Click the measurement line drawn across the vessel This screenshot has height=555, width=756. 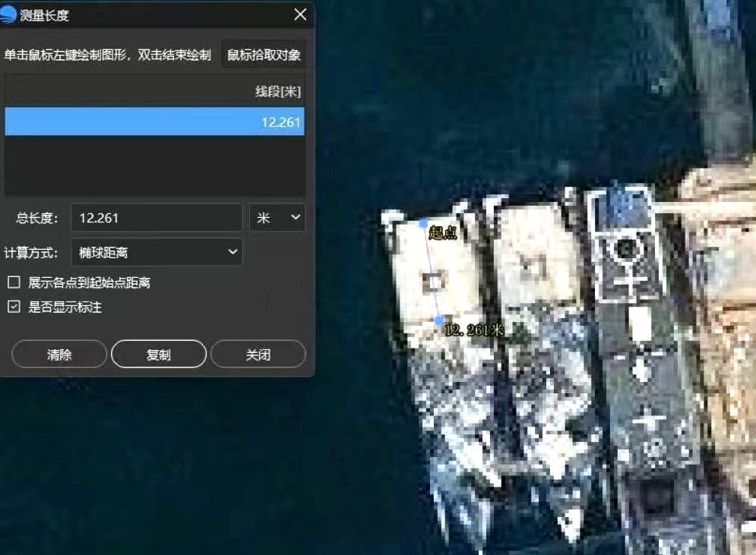pos(430,273)
